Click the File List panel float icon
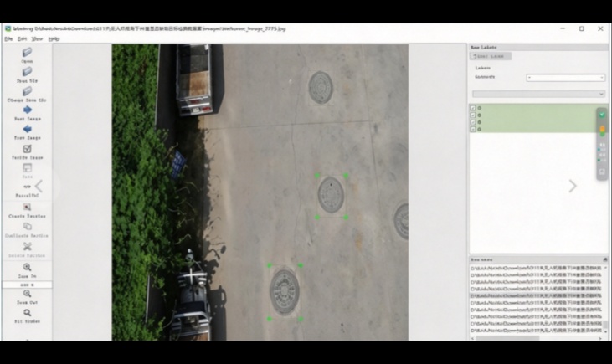The image size is (612, 364). pyautogui.click(x=605, y=259)
